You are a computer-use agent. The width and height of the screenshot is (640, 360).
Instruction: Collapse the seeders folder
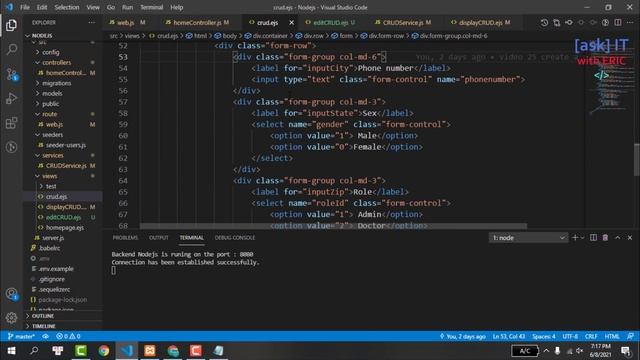click(52, 135)
